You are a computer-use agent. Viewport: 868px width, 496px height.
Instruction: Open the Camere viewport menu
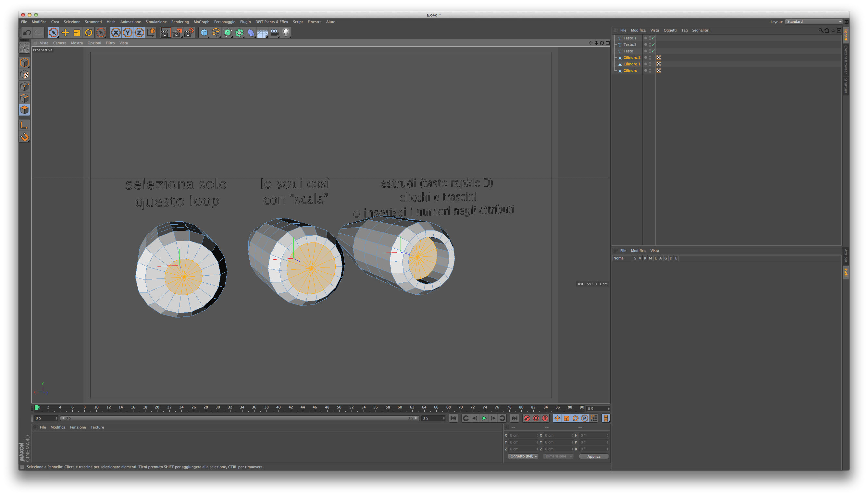[x=60, y=43]
